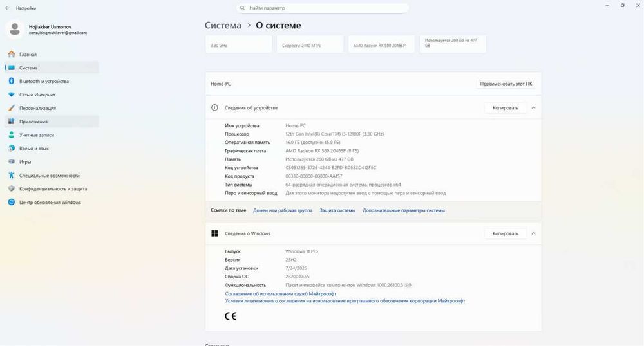The width and height of the screenshot is (644, 346).
Task: Open Конфиденциальность и защита shield icon
Action: click(12, 188)
